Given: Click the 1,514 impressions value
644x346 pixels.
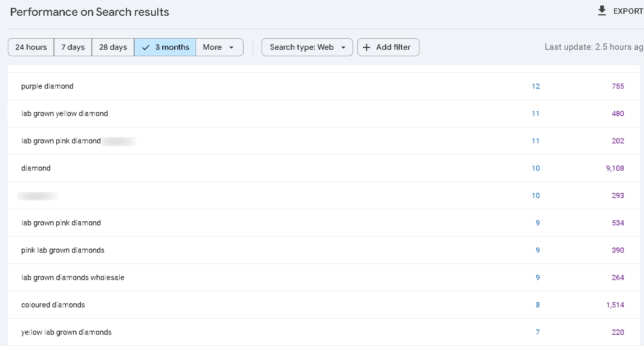Looking at the screenshot, I should click(x=615, y=305).
